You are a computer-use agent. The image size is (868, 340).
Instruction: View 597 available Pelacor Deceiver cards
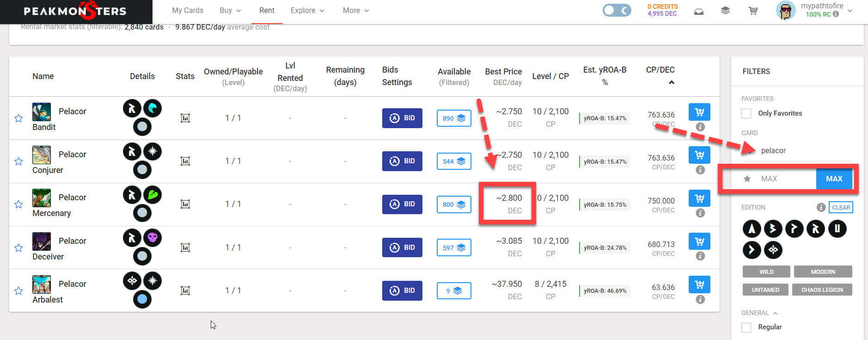[454, 248]
